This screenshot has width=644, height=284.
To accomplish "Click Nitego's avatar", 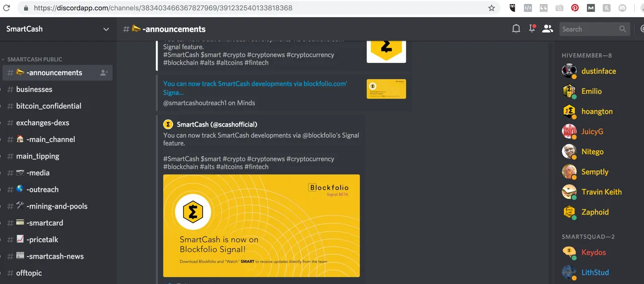I will [569, 151].
